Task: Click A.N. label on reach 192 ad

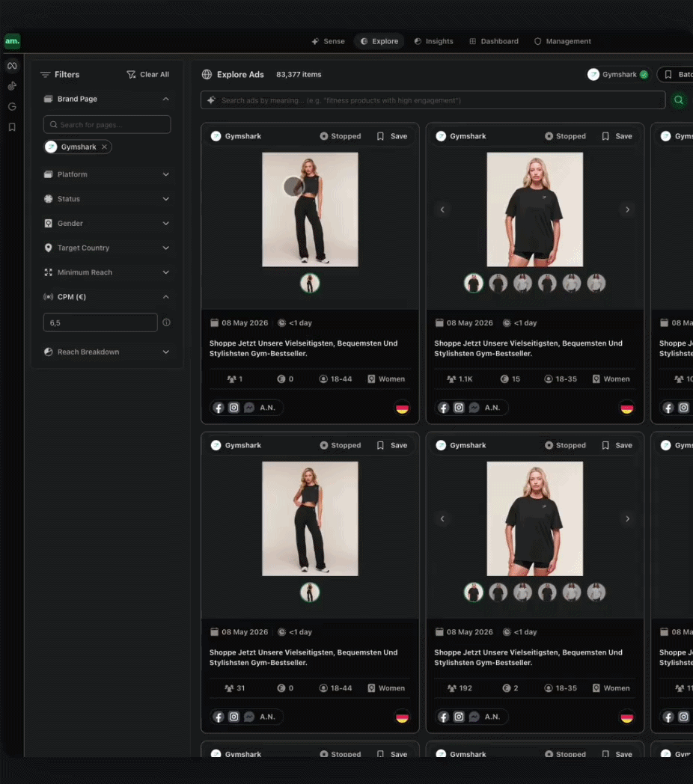Action: pos(492,717)
